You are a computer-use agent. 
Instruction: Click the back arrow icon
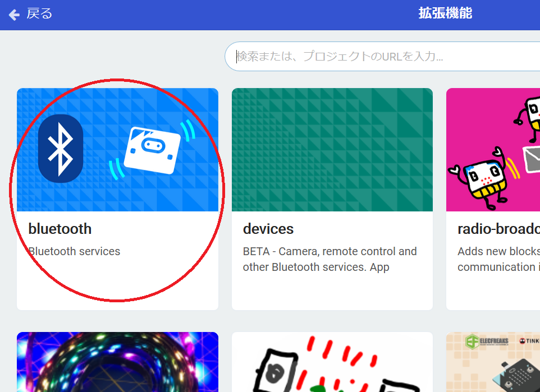tap(14, 15)
